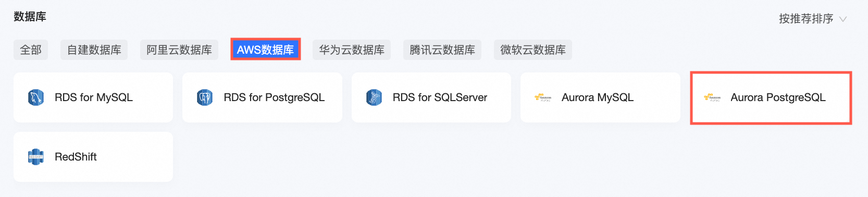Select the AWS数据库 tab
868x197 pixels.
click(x=266, y=50)
